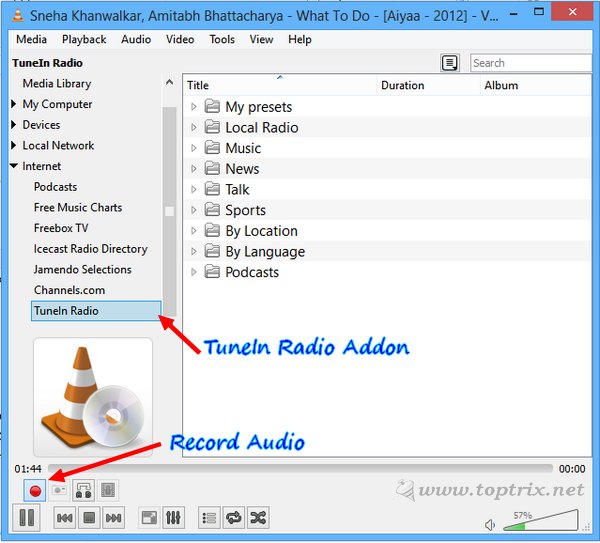Expand the Talk folder

tap(194, 189)
